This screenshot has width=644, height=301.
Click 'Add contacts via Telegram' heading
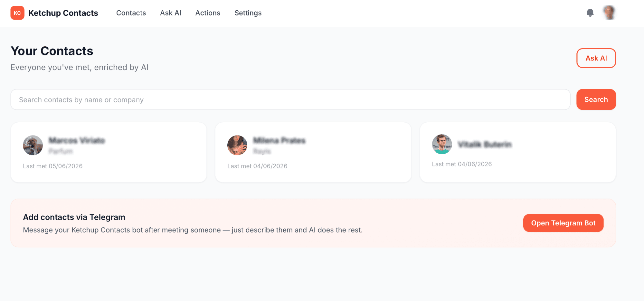[x=74, y=217]
